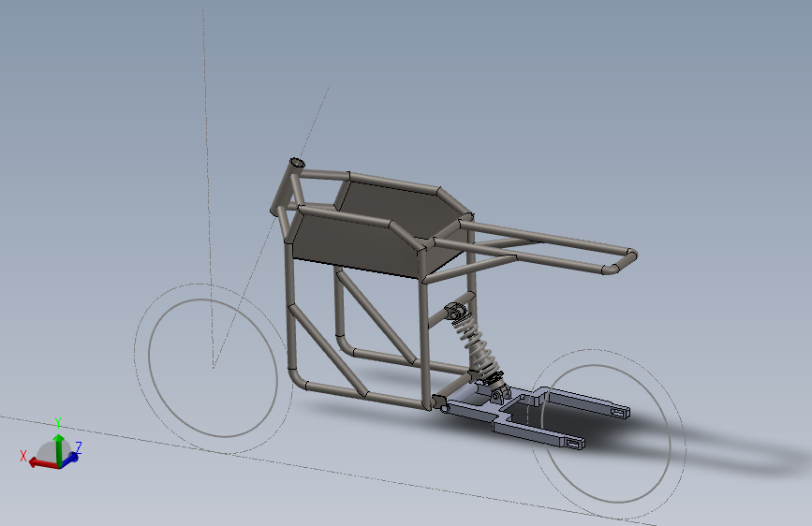Select the front wheel sketch circle

[x=213, y=368]
